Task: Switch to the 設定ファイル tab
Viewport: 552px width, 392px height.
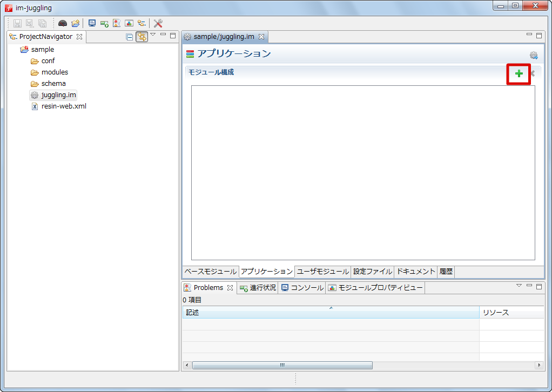Action: pyautogui.click(x=372, y=272)
